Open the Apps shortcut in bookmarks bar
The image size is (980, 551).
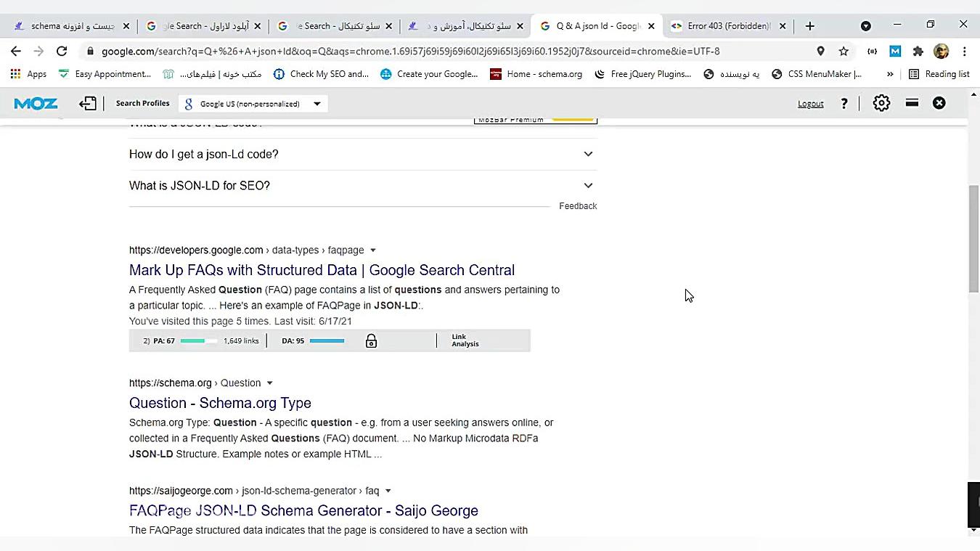click(28, 74)
